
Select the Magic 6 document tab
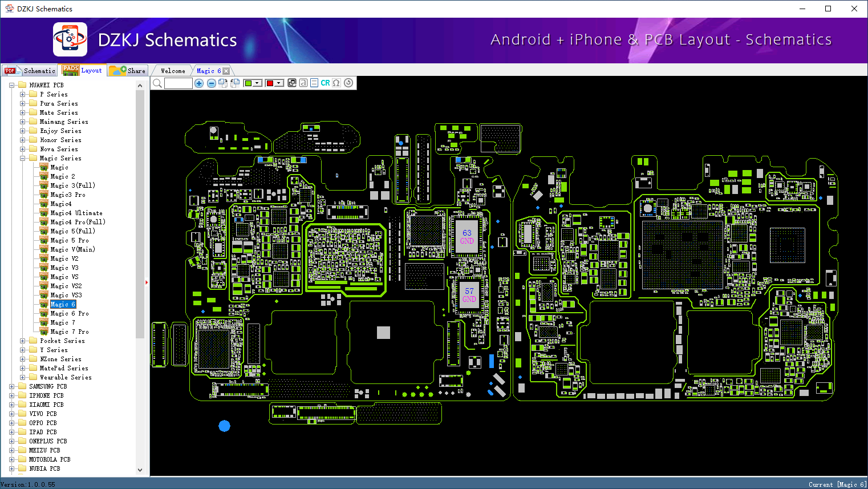(209, 71)
